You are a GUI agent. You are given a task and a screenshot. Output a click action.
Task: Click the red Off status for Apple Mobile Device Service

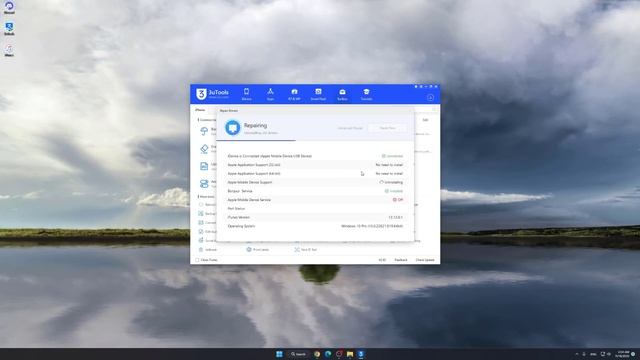tap(398, 200)
